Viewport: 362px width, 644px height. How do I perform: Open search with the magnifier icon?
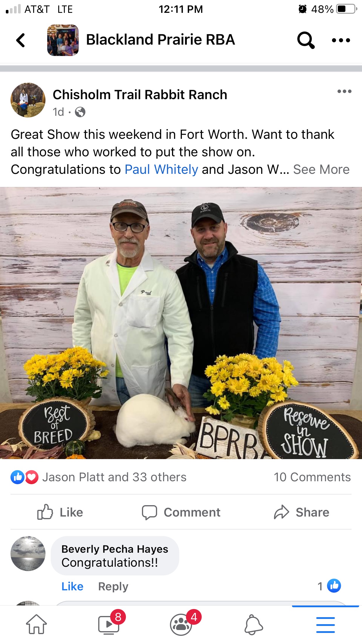pos(306,40)
